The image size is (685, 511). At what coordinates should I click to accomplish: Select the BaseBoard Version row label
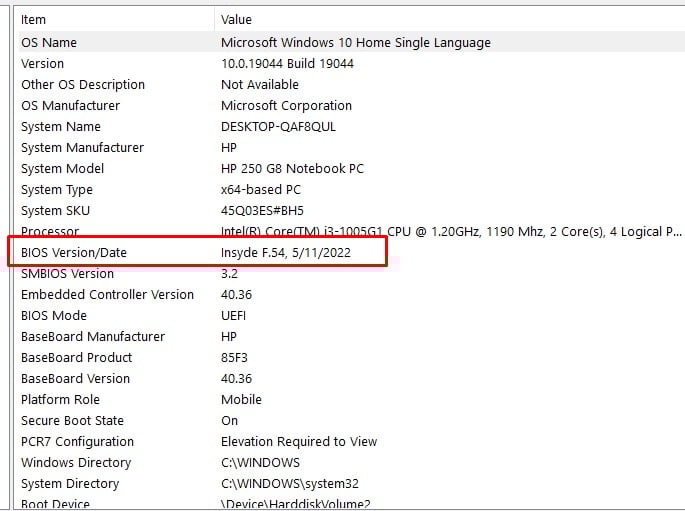pyautogui.click(x=75, y=378)
